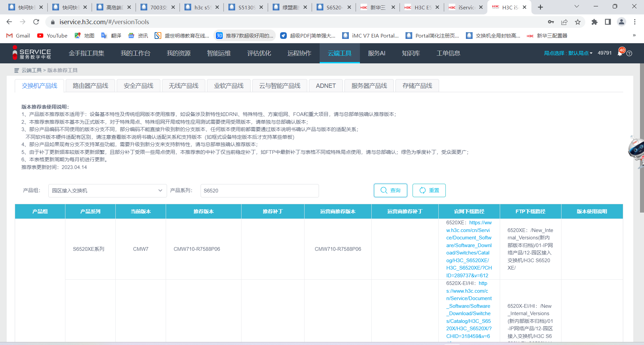Viewport: 644px width, 345px height.
Task: Click the share page icon
Action: (x=564, y=22)
